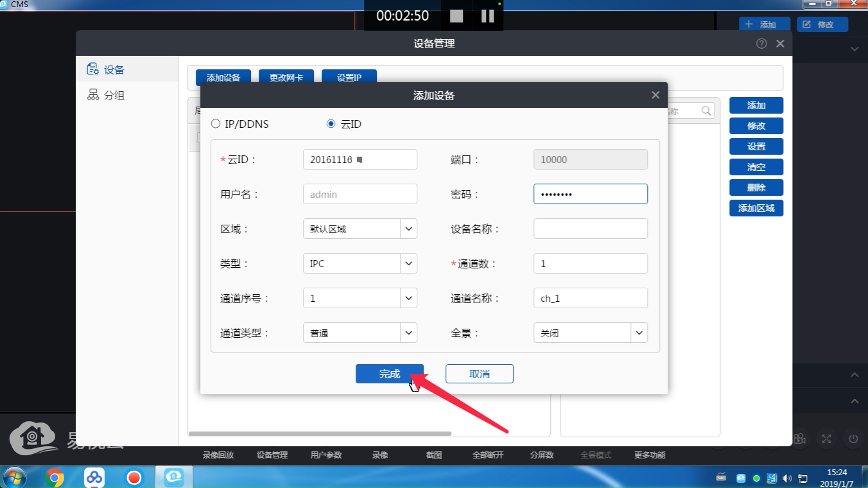Click the 修改 edit button in CMS top bar
This screenshot has width=868, height=488.
click(822, 24)
